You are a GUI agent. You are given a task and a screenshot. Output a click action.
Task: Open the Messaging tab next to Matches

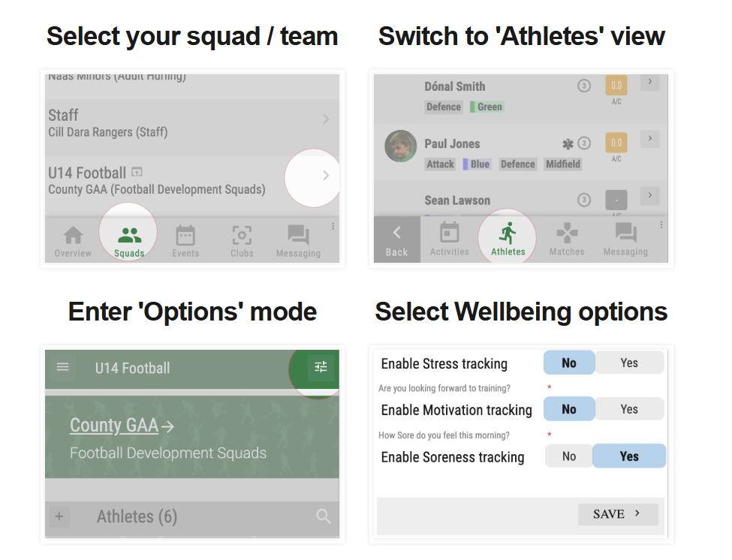tap(625, 239)
